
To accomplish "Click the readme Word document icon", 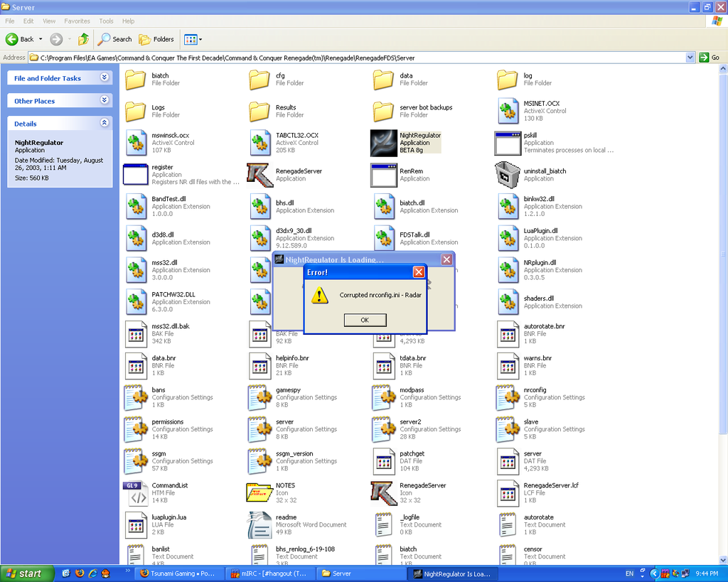I will tap(259, 524).
